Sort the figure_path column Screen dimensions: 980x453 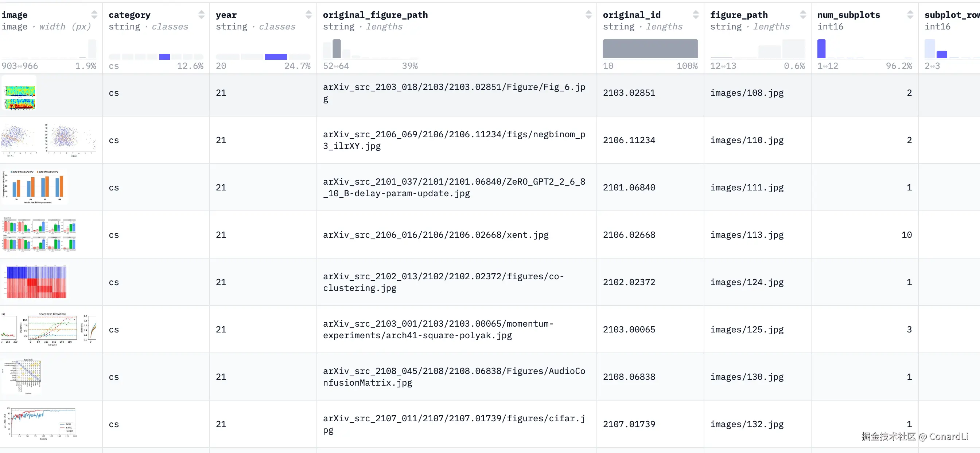[803, 15]
